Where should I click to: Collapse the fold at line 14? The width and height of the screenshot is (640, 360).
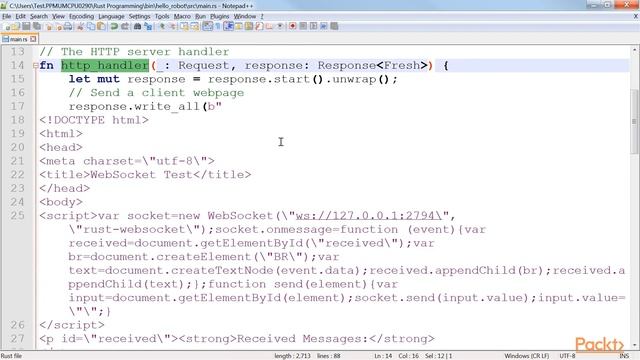tap(36, 65)
